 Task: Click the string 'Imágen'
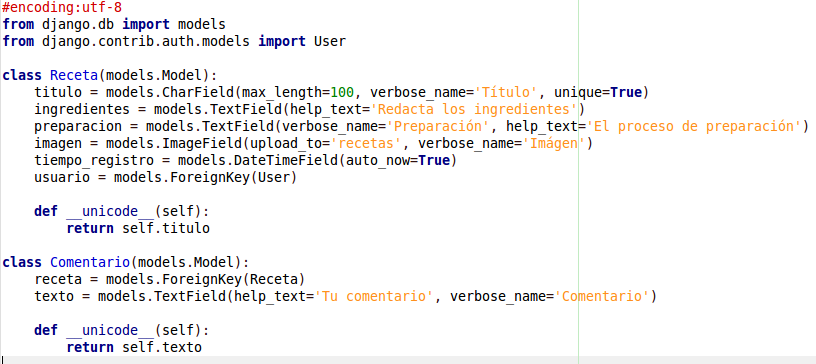coord(554,144)
